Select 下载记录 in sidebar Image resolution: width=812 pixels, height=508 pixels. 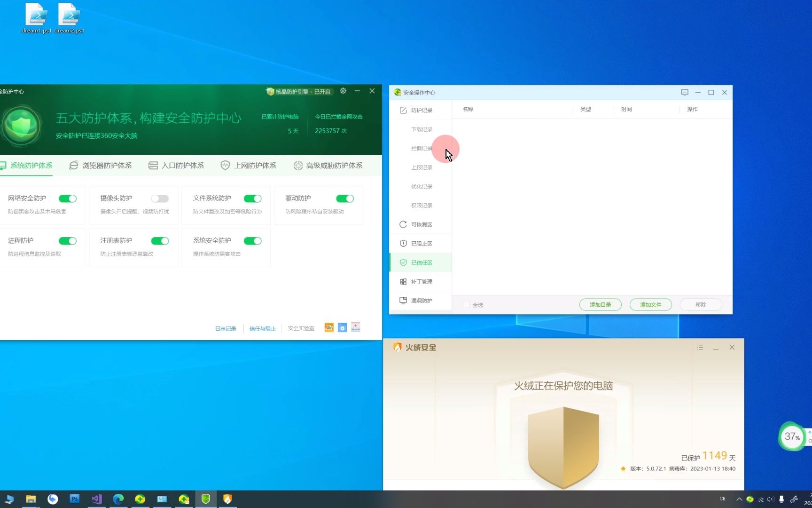[422, 129]
